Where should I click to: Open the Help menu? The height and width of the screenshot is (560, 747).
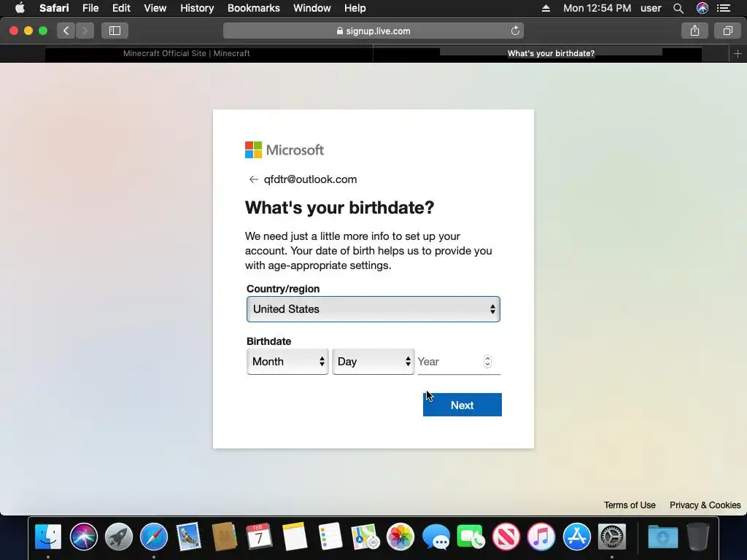coord(355,8)
